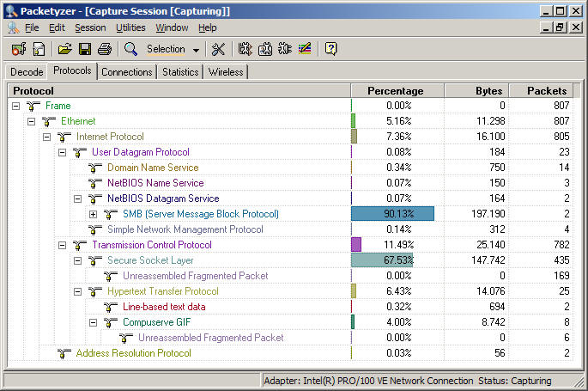
Task: Open the Help menu
Action: [208, 27]
